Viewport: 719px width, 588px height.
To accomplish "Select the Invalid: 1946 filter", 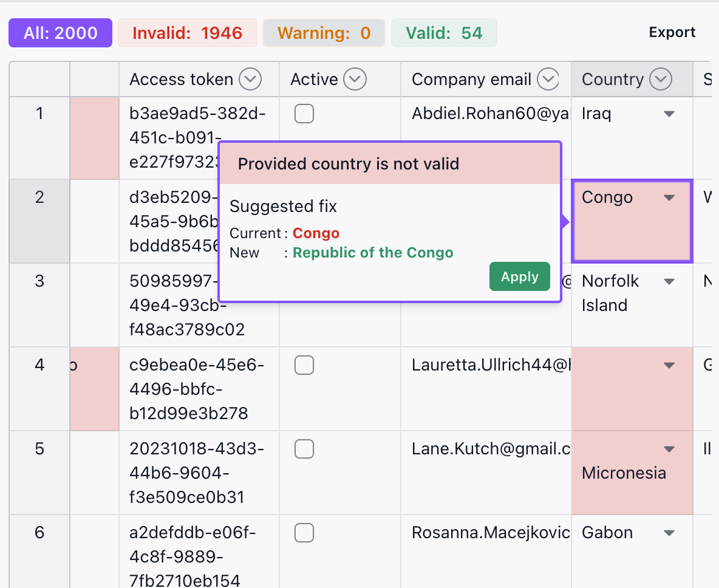I will point(187,32).
